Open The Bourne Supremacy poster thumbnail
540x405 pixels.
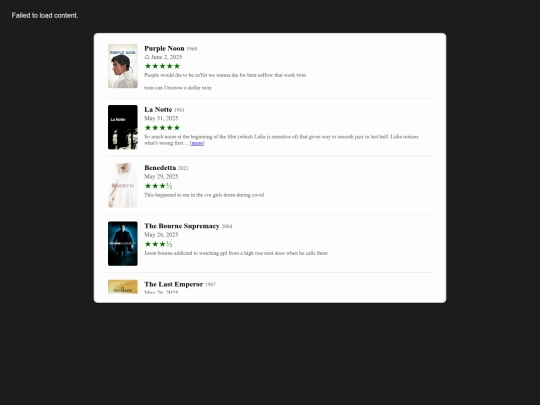pos(123,243)
